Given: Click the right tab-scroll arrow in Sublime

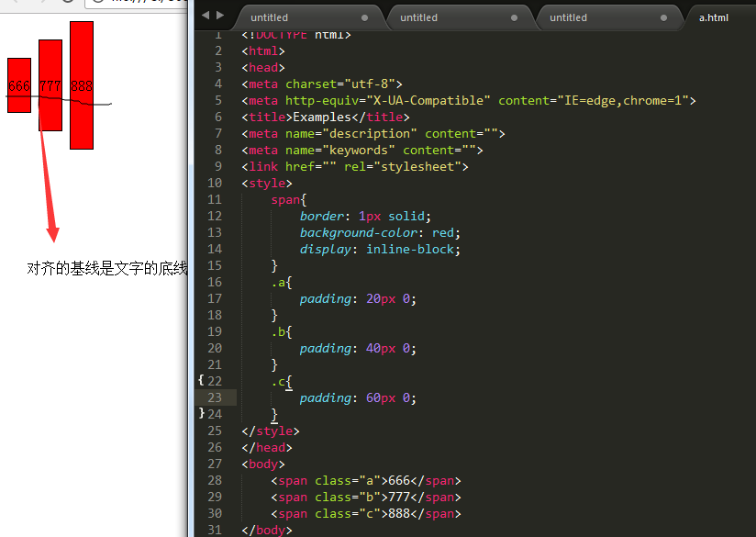Looking at the screenshot, I should (220, 16).
